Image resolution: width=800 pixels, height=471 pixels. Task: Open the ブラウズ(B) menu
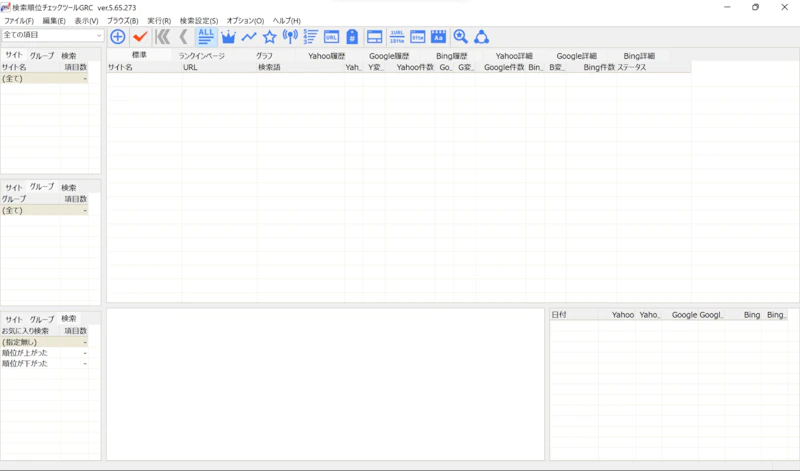(122, 21)
